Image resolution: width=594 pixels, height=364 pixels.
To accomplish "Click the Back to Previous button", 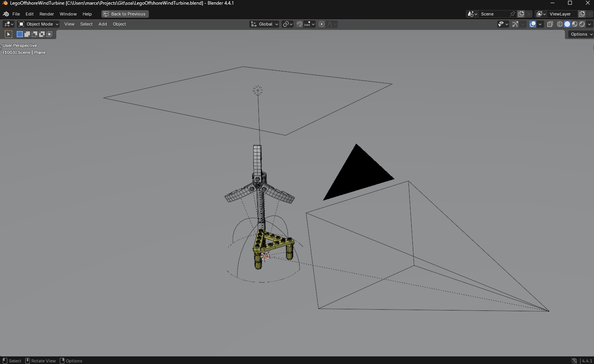I will (125, 14).
